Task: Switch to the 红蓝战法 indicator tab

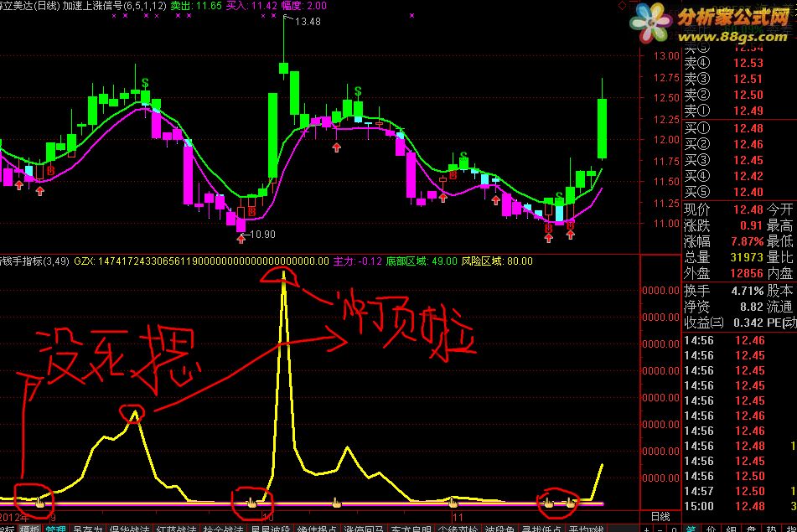Action: tap(176, 529)
